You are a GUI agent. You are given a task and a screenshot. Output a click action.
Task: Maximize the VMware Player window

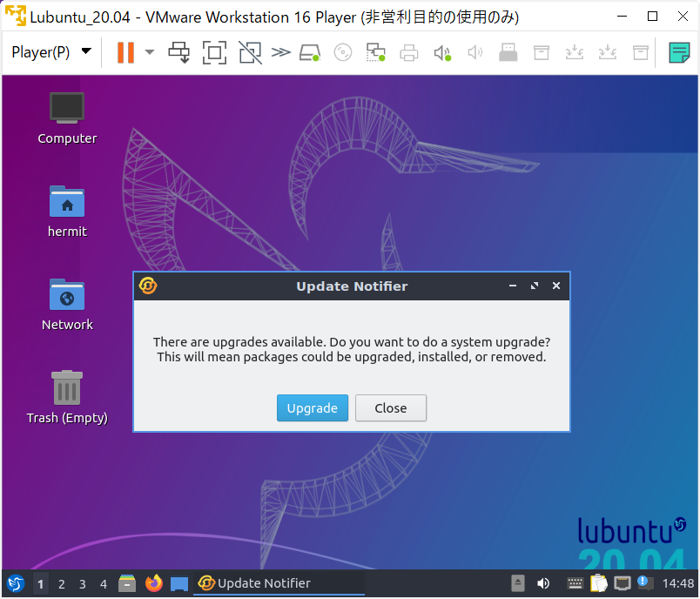click(x=652, y=17)
